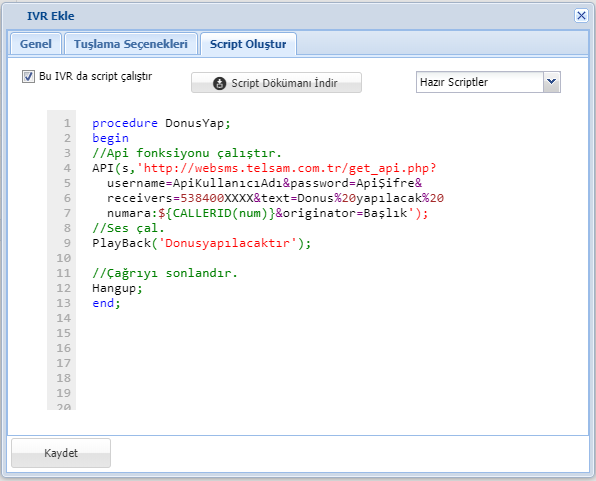Close the IVR Ekle dialog
Viewport: 596px width, 481px height.
coord(581,16)
